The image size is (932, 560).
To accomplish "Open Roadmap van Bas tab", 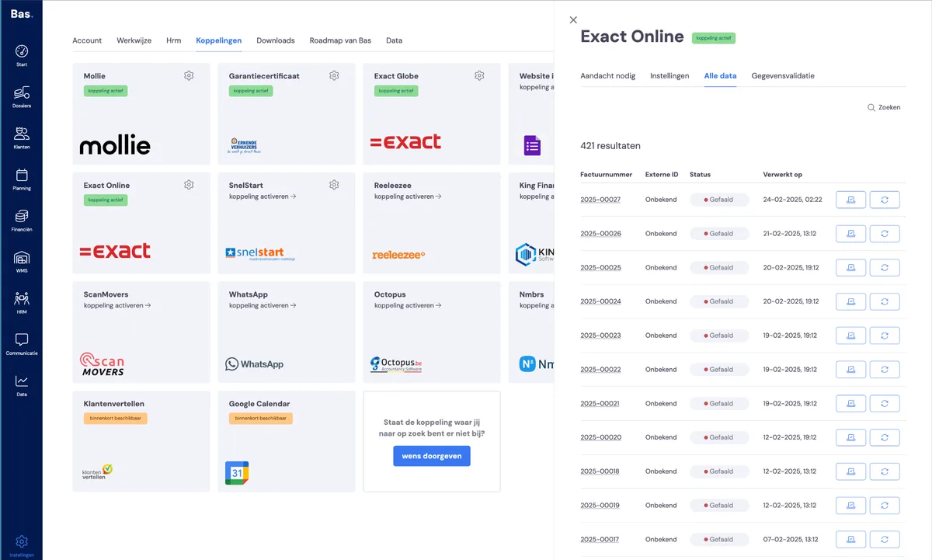I will [340, 40].
